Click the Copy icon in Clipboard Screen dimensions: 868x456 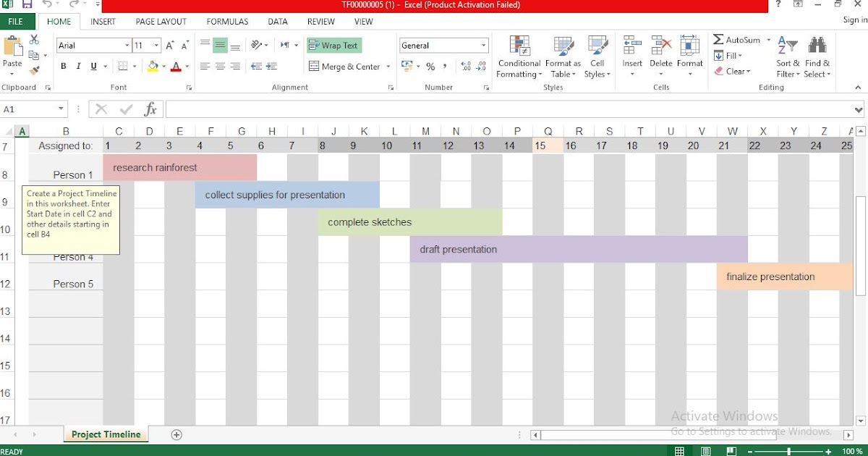[x=33, y=55]
